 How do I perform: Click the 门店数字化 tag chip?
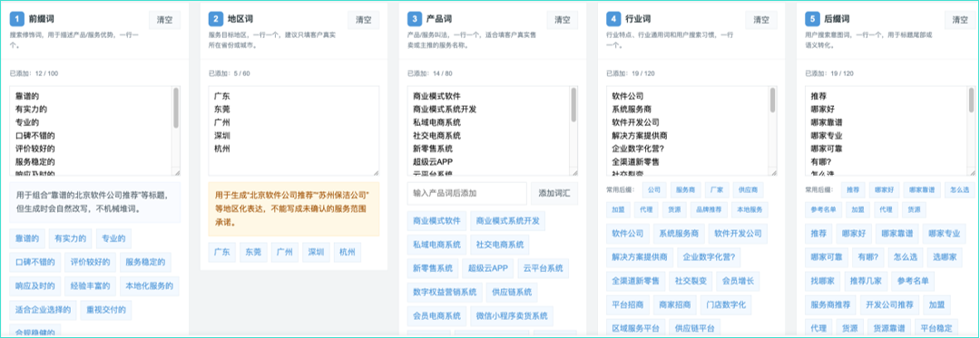pos(726,305)
